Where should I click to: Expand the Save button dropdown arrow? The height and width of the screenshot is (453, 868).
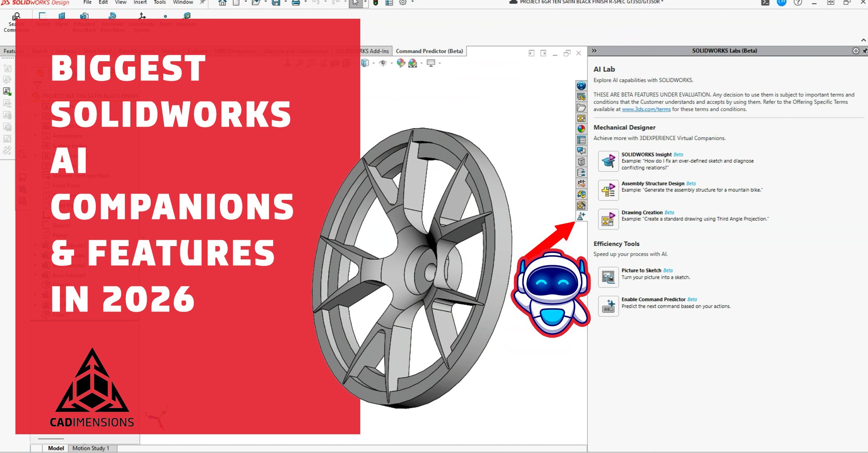(x=285, y=2)
